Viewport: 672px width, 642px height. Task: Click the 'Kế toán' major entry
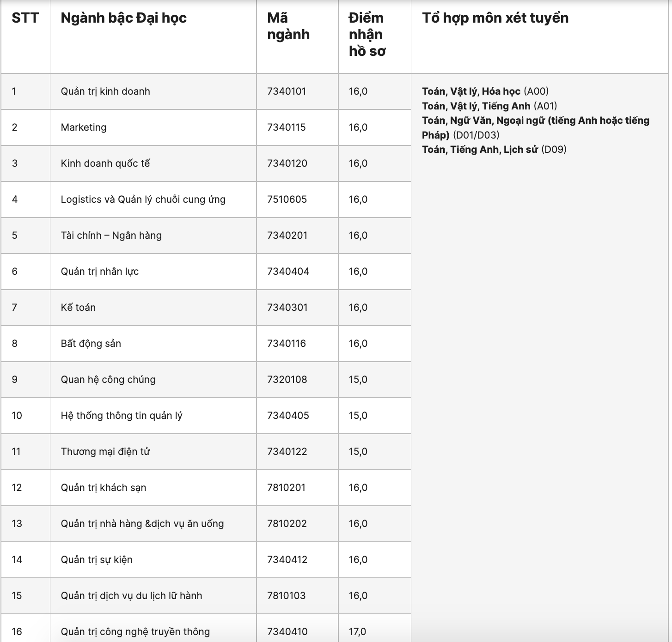[x=78, y=308]
